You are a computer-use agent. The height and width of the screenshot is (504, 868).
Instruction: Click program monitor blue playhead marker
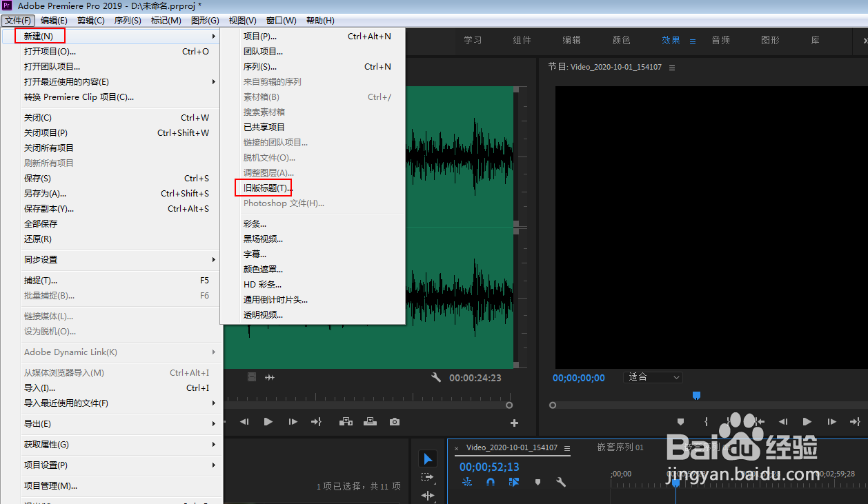pyautogui.click(x=696, y=395)
